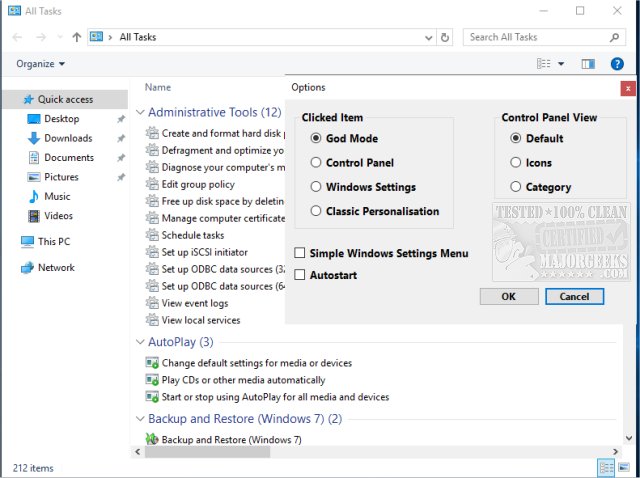Click the Up arrow navigation icon

coord(77,38)
